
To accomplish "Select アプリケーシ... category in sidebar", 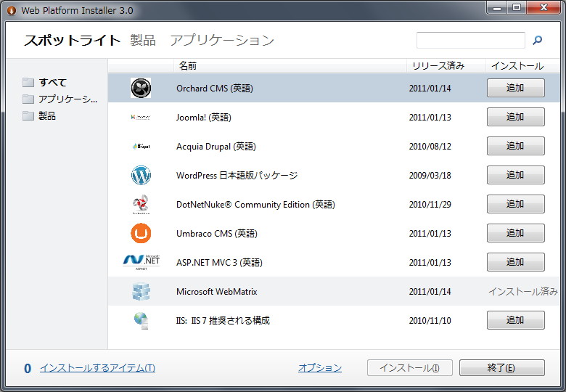I will point(68,99).
